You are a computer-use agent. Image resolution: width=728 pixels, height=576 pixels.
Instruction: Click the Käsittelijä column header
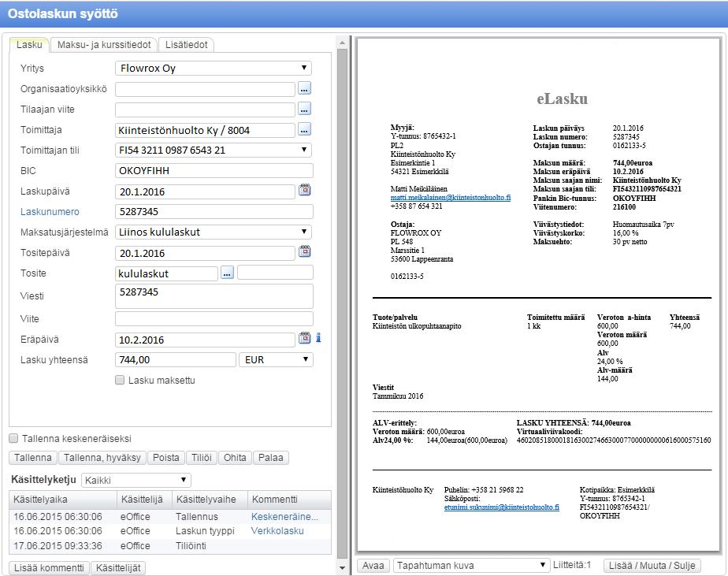pyautogui.click(x=144, y=500)
